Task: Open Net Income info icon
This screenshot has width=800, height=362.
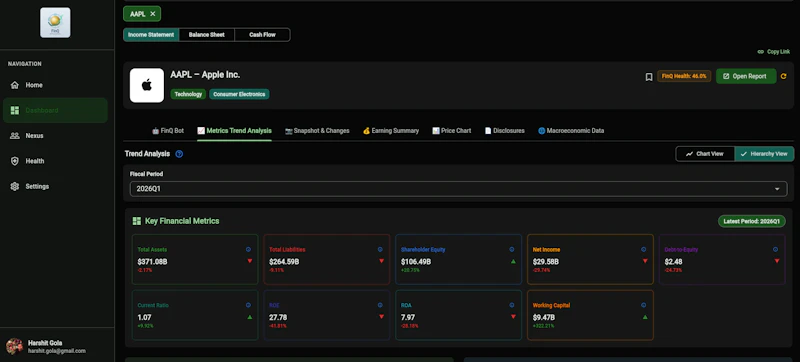Action: 643,250
